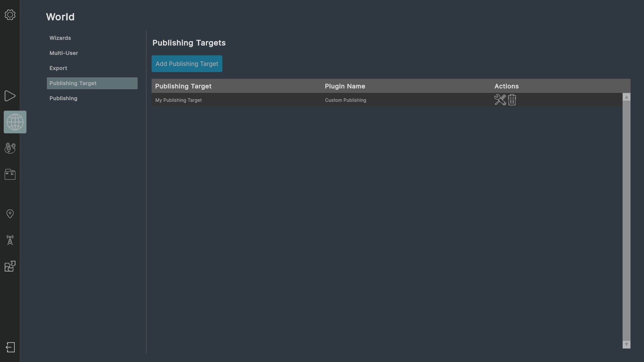Image resolution: width=644 pixels, height=362 pixels.
Task: Open the antenna tower sidebar icon
Action: pos(10,240)
